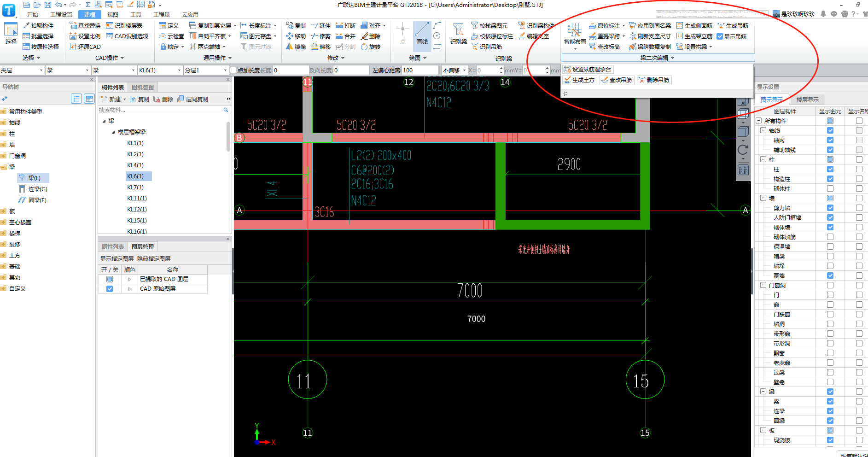
Task: Click the 查改吊筋 button
Action: pos(617,80)
